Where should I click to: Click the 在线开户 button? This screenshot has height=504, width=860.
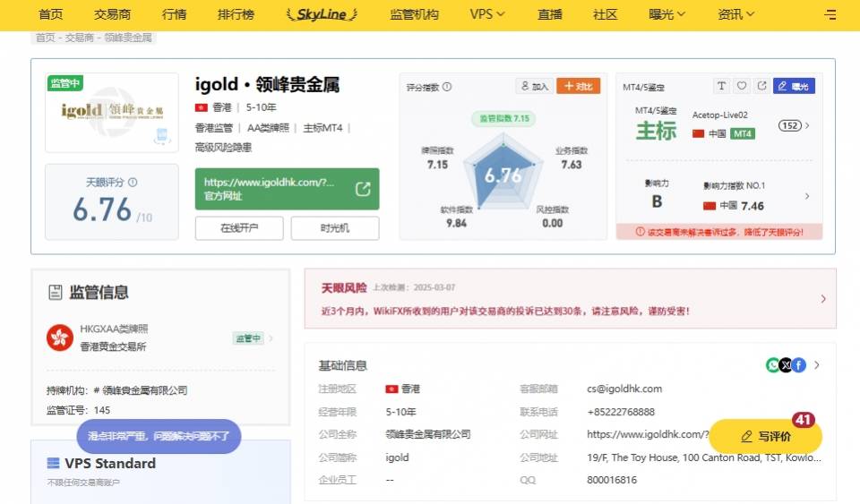pos(239,228)
